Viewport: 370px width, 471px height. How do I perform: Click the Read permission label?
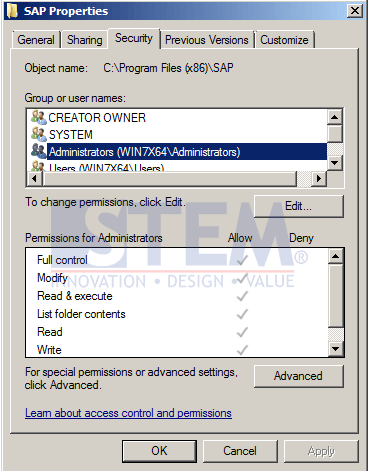50,332
